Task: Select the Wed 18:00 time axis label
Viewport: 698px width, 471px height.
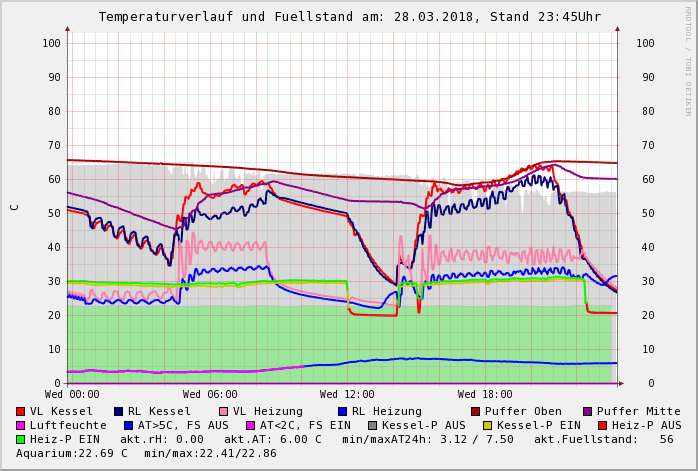Action: [485, 395]
